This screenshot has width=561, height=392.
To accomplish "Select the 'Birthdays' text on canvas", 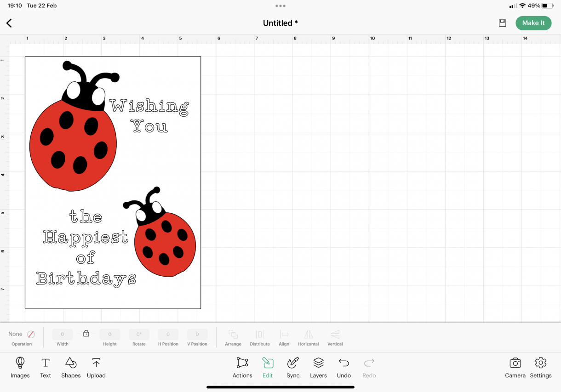I will click(x=86, y=278).
